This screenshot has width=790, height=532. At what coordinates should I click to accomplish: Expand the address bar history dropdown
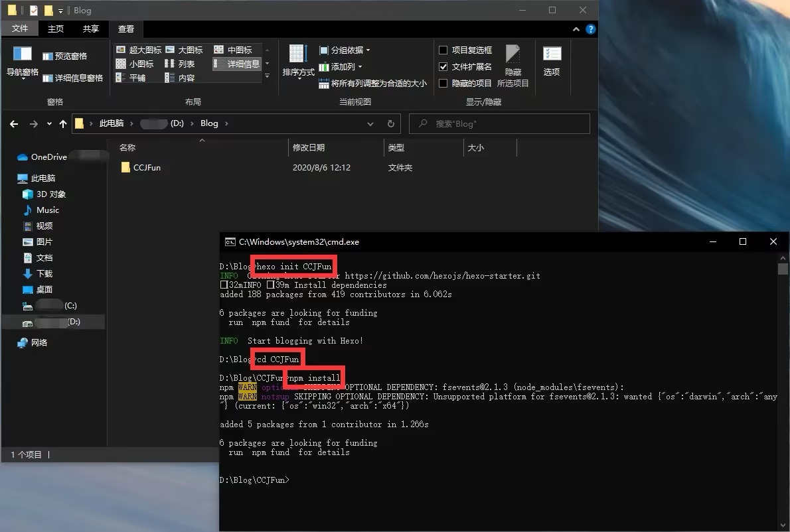pos(370,123)
